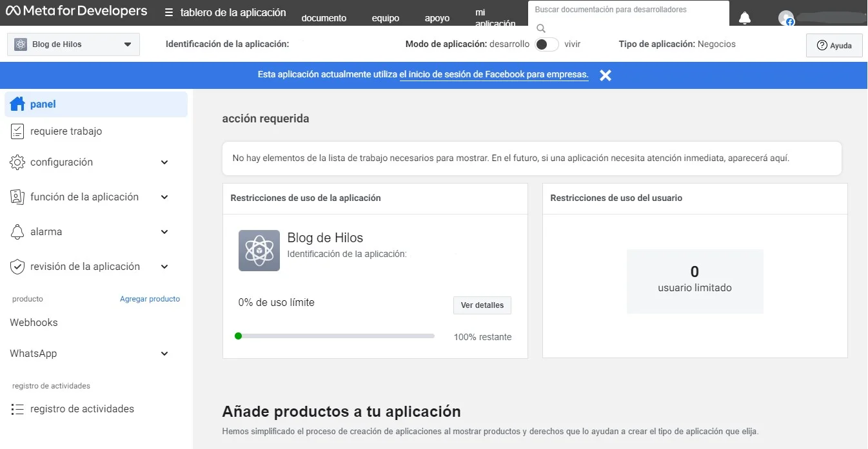The image size is (868, 449).
Task: Follow the inicio de sesión de Facebook para empresas link
Action: pos(494,75)
